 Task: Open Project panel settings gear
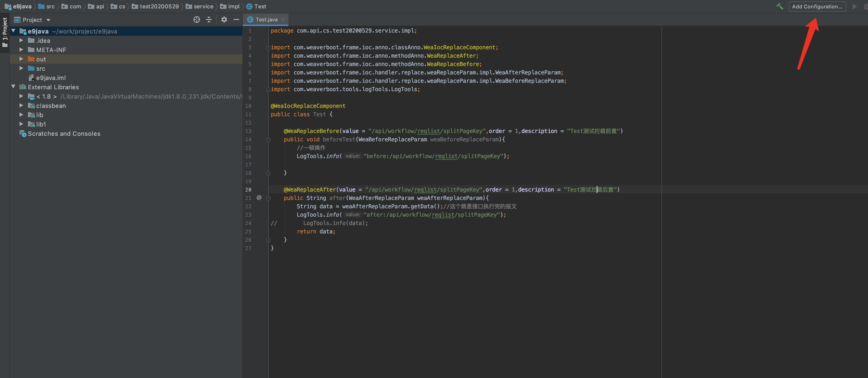(x=224, y=20)
